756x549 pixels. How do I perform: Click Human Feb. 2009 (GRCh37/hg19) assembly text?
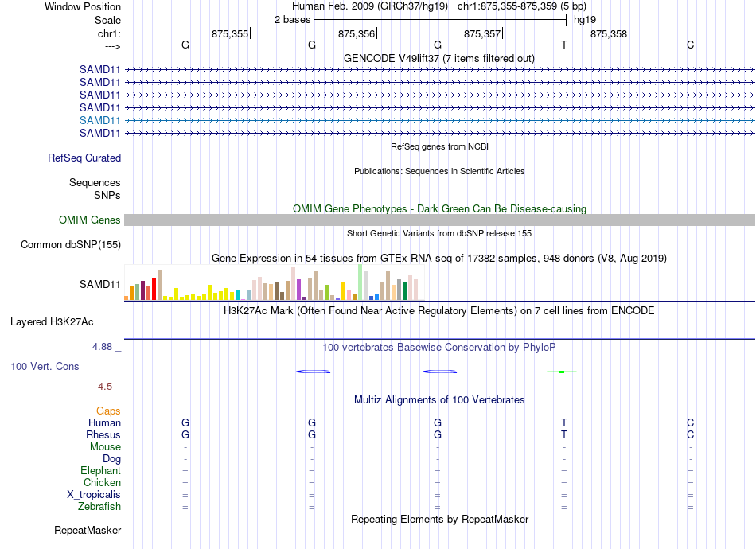click(370, 6)
